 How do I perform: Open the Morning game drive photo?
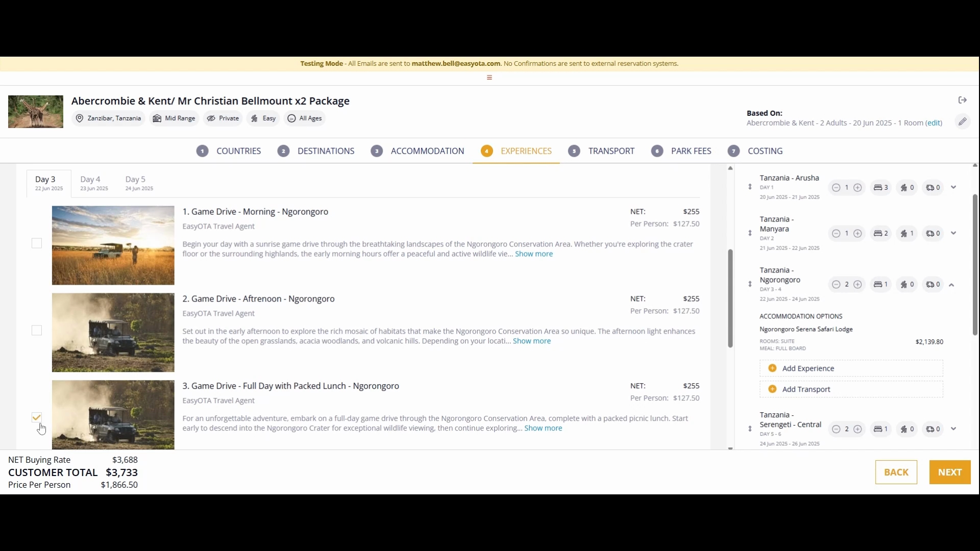tap(113, 245)
